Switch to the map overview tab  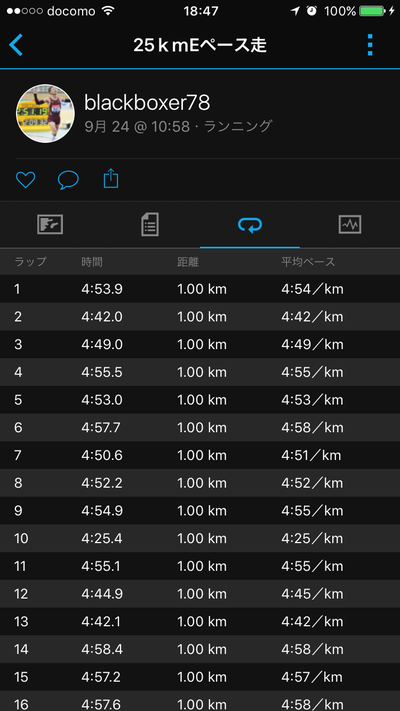(50, 224)
